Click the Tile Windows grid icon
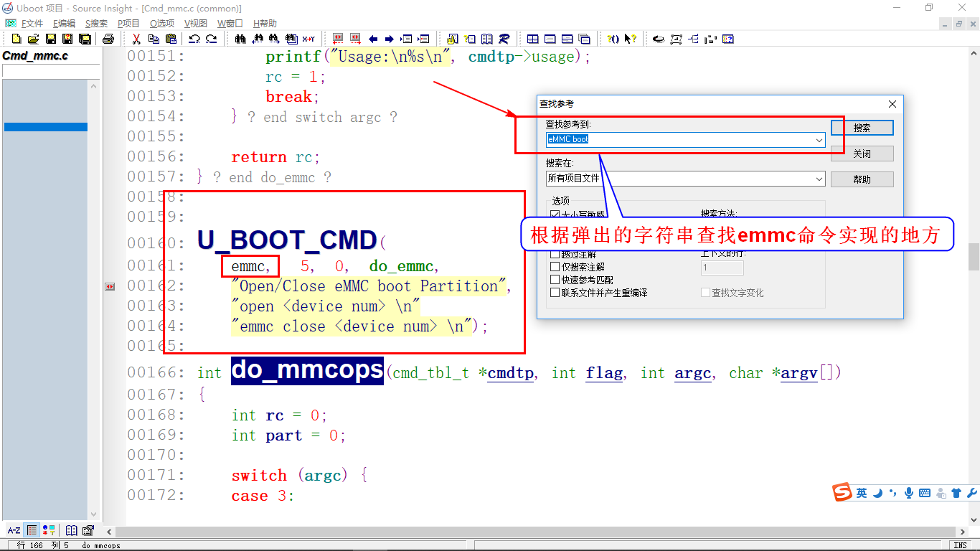The image size is (980, 551). [x=533, y=39]
